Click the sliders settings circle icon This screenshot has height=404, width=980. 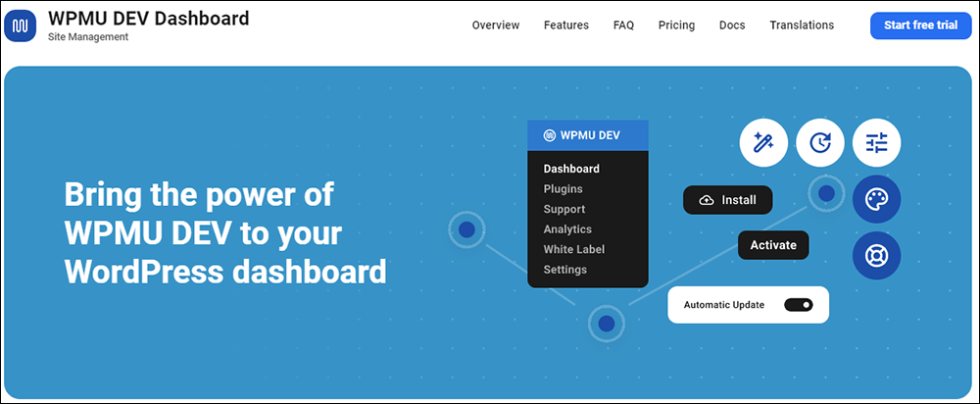(876, 143)
